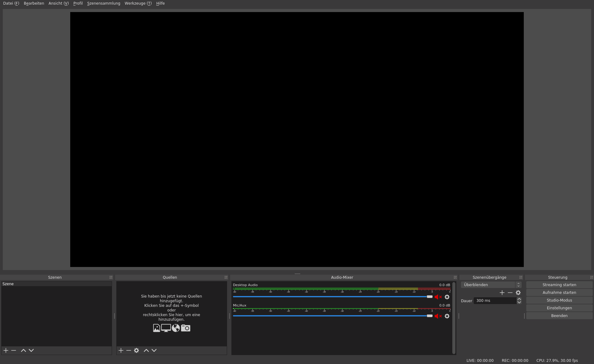Open the Szenensammlung menu
594x364 pixels.
pos(104,3)
